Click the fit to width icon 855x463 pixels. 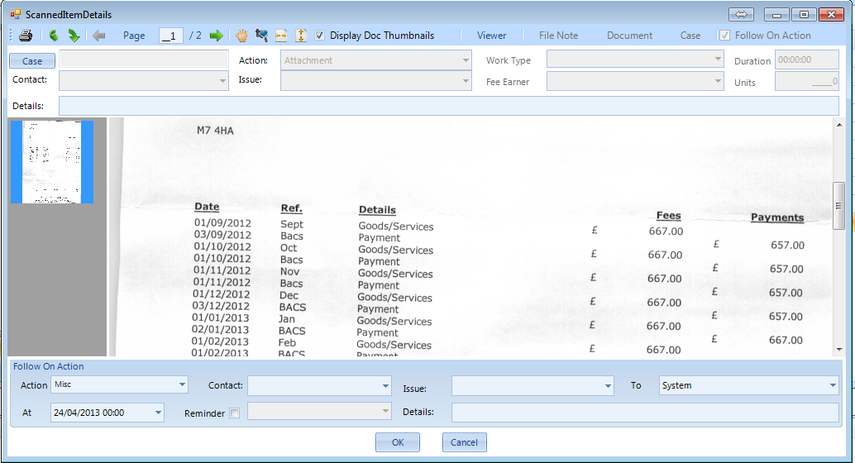[x=281, y=36]
